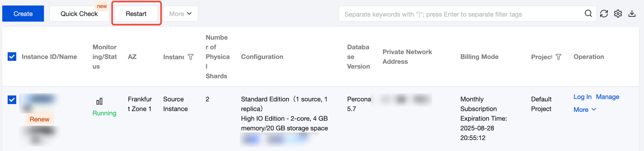Open the column settings gear icon
Viewport: 644px width, 151px height.
coord(618,14)
